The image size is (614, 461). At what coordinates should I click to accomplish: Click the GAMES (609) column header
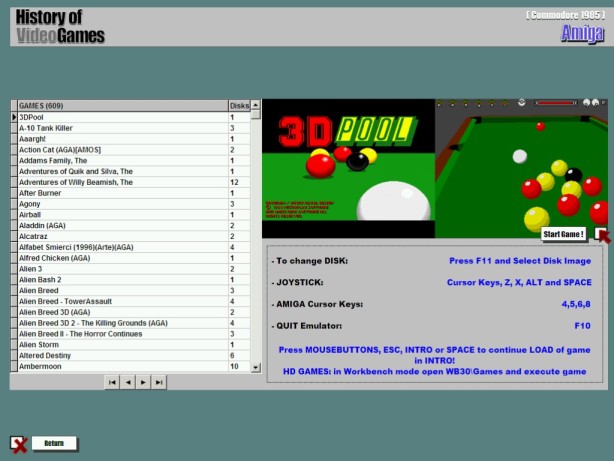click(x=123, y=106)
